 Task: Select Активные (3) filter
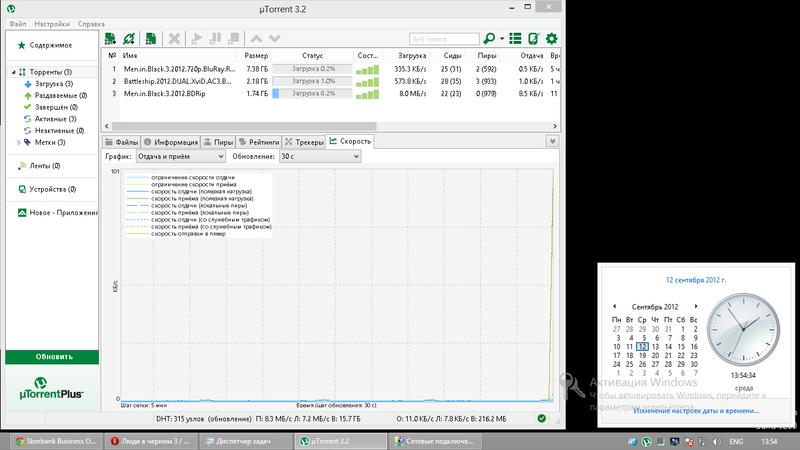point(55,119)
